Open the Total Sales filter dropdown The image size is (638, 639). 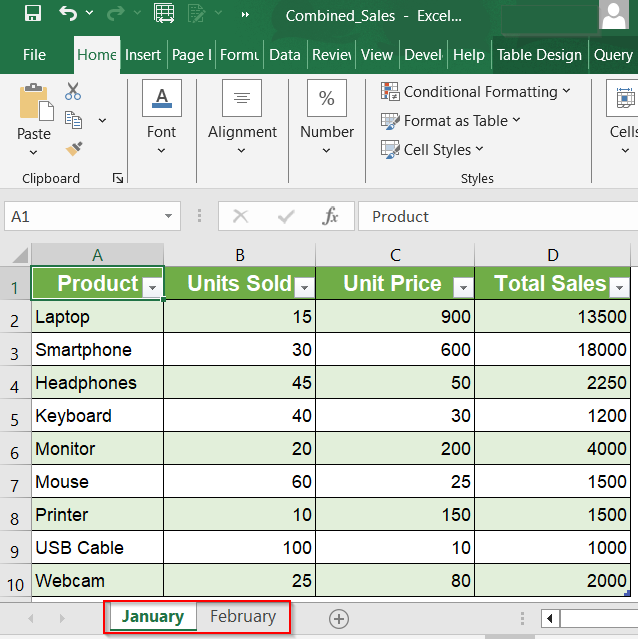[619, 287]
